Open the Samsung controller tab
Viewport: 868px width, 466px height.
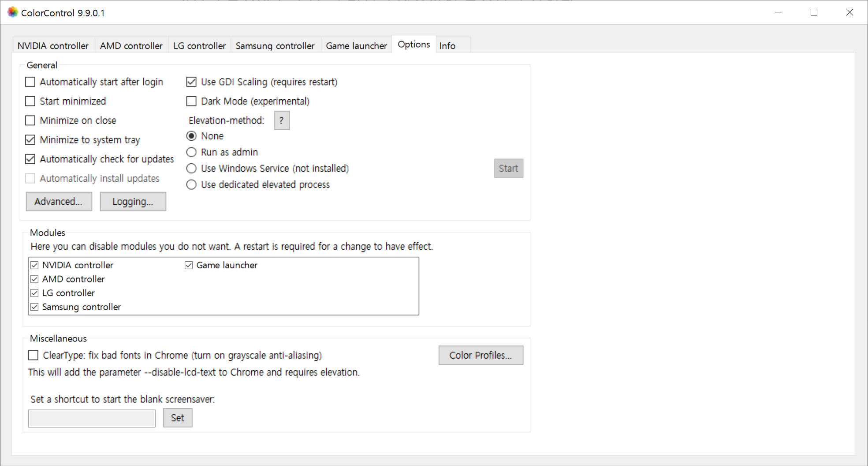[x=276, y=45]
